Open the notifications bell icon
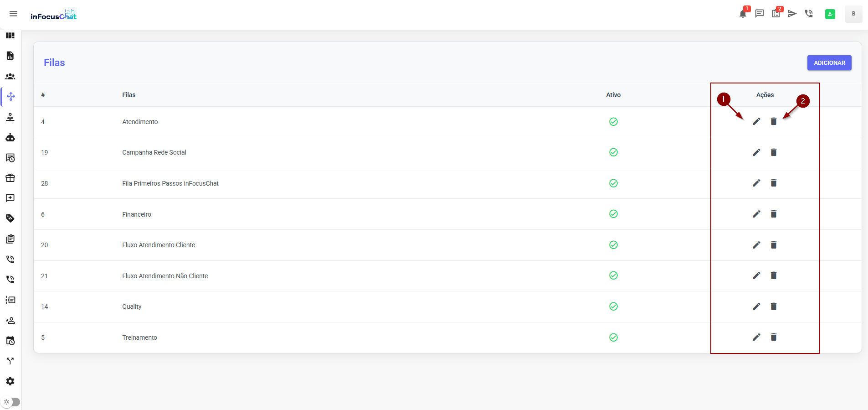This screenshot has height=410, width=868. 743,14
